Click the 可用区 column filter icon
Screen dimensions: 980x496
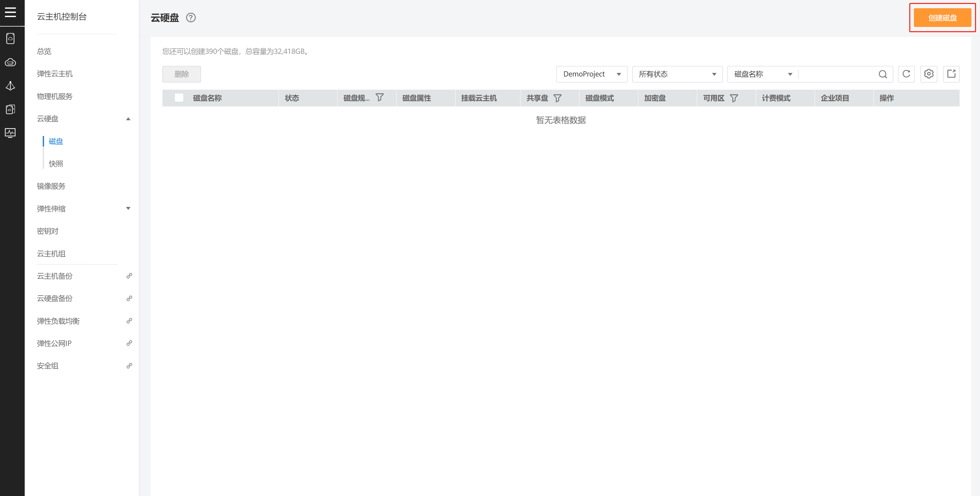pyautogui.click(x=734, y=98)
